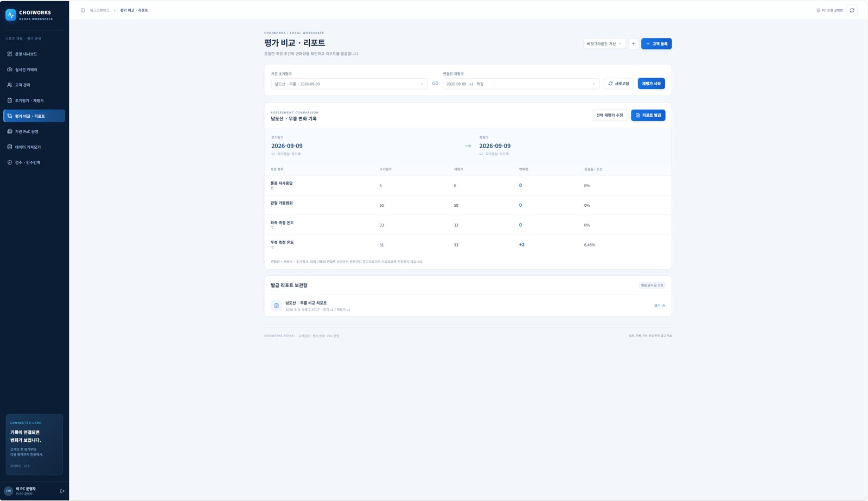Click the 새로고침 button
The image size is (868, 501).
click(618, 84)
